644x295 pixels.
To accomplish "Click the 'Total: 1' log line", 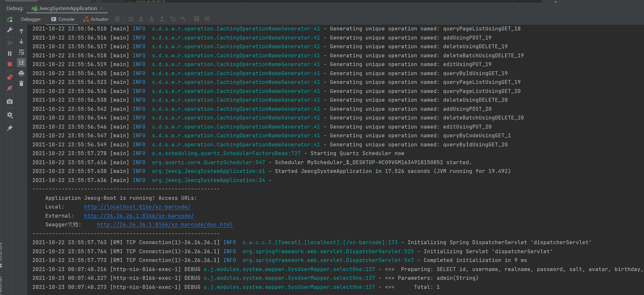I will point(236,287).
